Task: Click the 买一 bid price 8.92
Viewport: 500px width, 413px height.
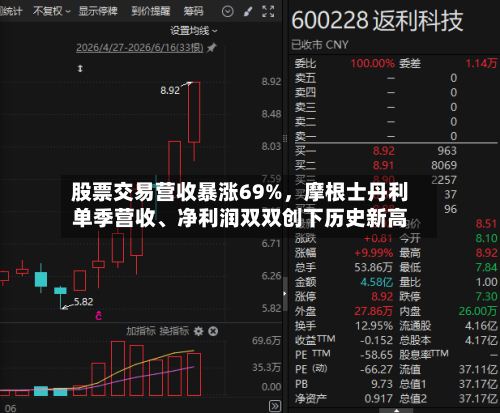Action: coord(383,151)
